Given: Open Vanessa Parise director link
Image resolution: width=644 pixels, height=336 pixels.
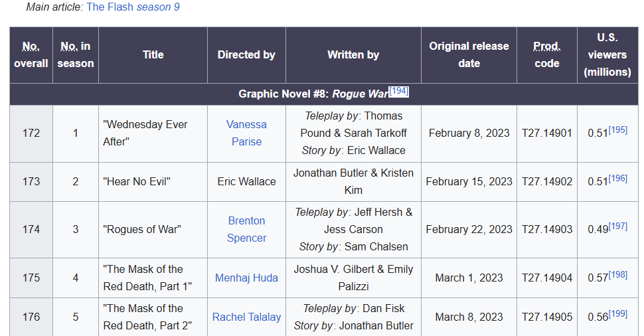Looking at the screenshot, I should click(246, 133).
